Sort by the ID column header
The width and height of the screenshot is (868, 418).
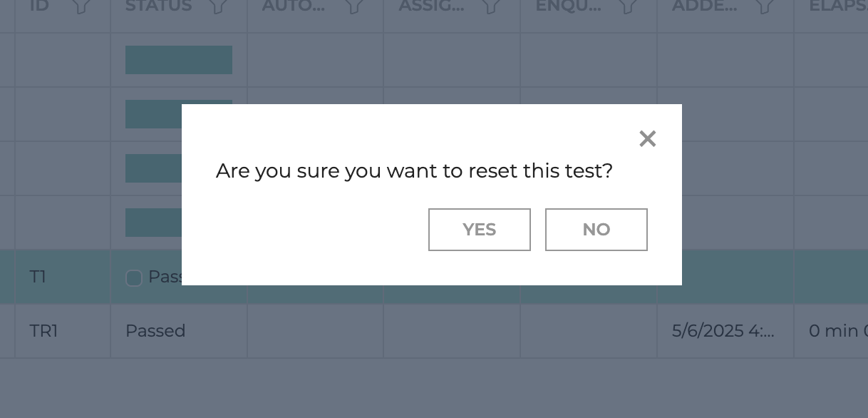coord(39,6)
